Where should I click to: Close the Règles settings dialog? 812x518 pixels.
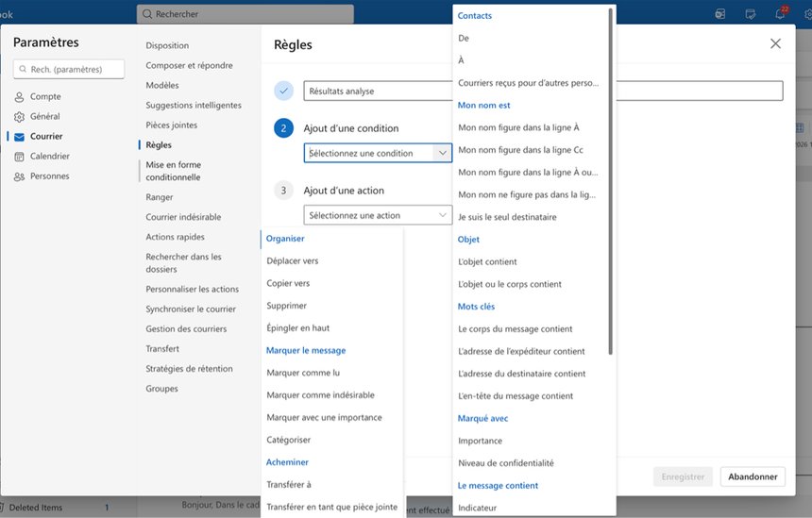[x=775, y=43]
